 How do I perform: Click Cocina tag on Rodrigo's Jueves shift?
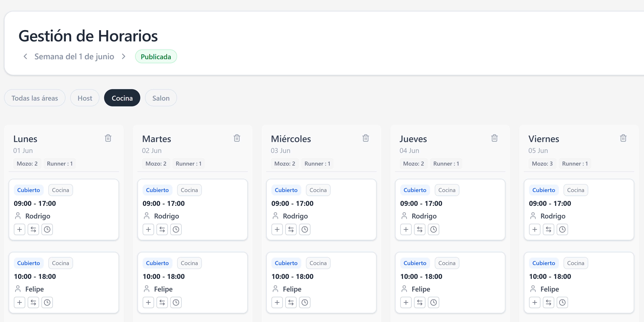(447, 190)
